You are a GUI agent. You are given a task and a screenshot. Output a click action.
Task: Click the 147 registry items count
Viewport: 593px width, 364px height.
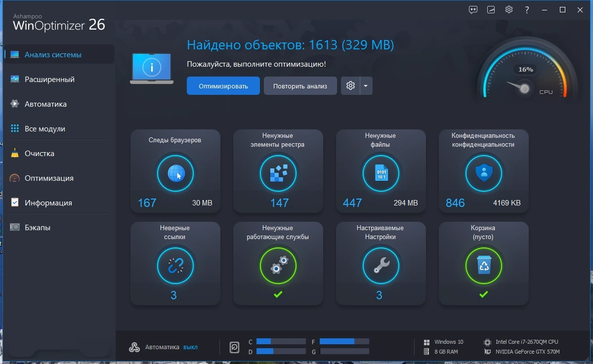click(279, 203)
